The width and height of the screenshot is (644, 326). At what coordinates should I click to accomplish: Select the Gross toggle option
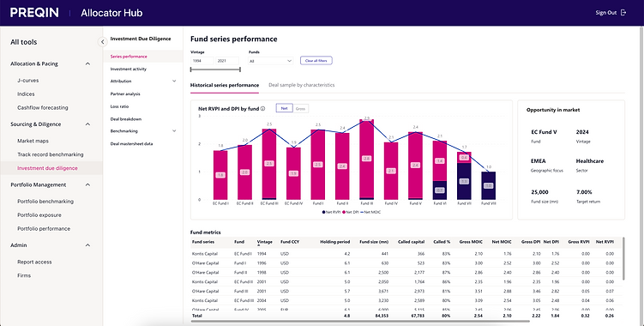tap(301, 109)
